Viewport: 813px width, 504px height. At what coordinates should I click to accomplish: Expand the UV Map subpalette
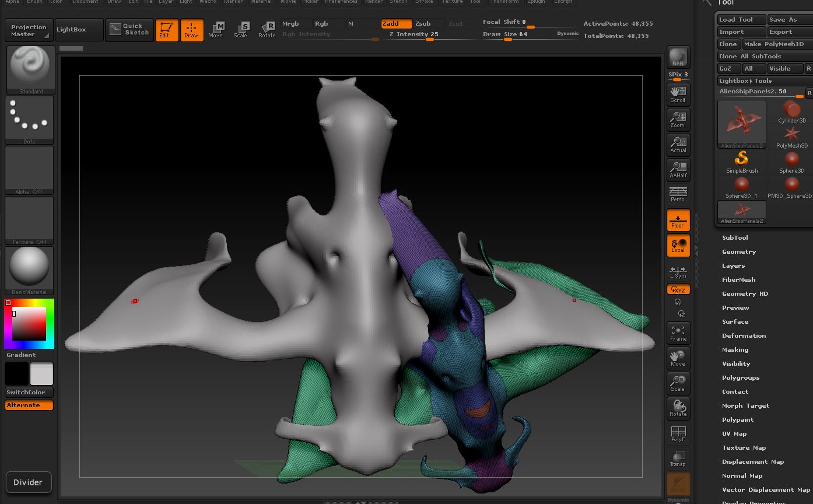pyautogui.click(x=734, y=433)
